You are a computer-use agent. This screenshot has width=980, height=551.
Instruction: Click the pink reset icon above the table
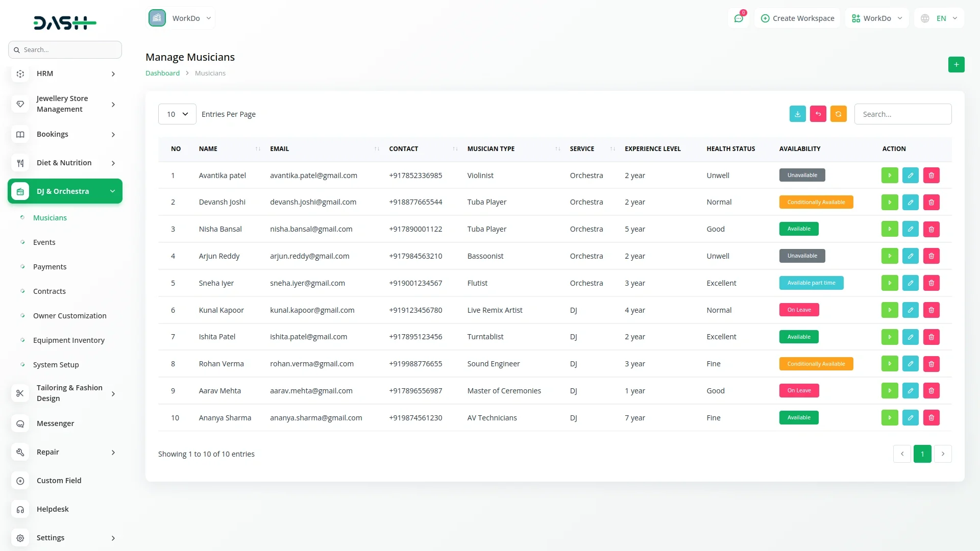point(818,114)
